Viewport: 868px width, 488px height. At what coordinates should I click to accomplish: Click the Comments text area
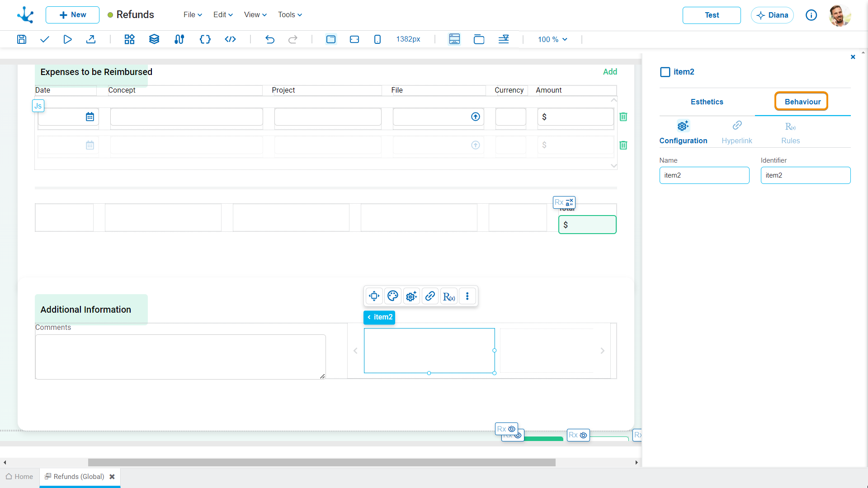[180, 357]
